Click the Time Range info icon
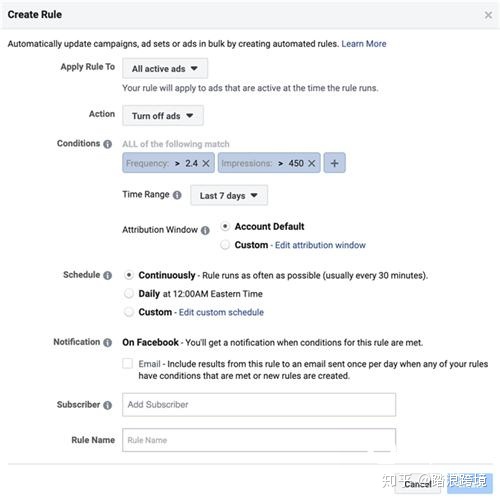This screenshot has height=501, width=500. pyautogui.click(x=177, y=195)
